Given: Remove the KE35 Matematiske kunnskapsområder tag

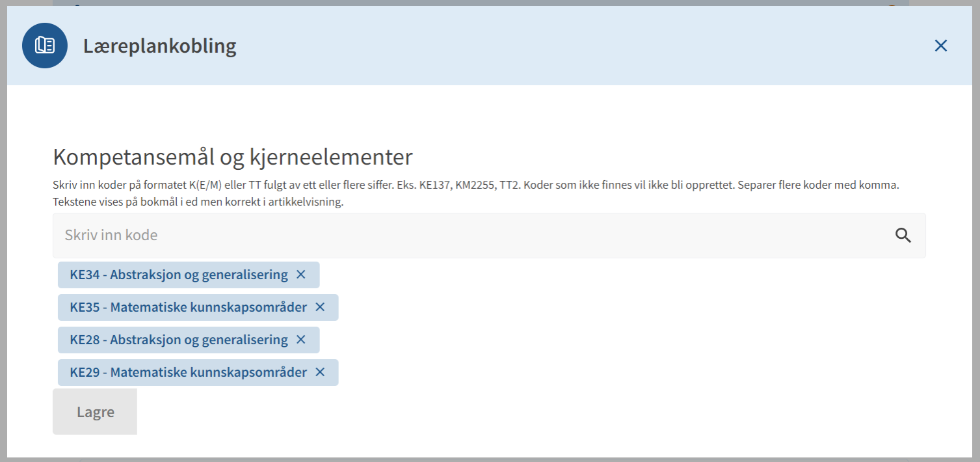Looking at the screenshot, I should [x=320, y=307].
